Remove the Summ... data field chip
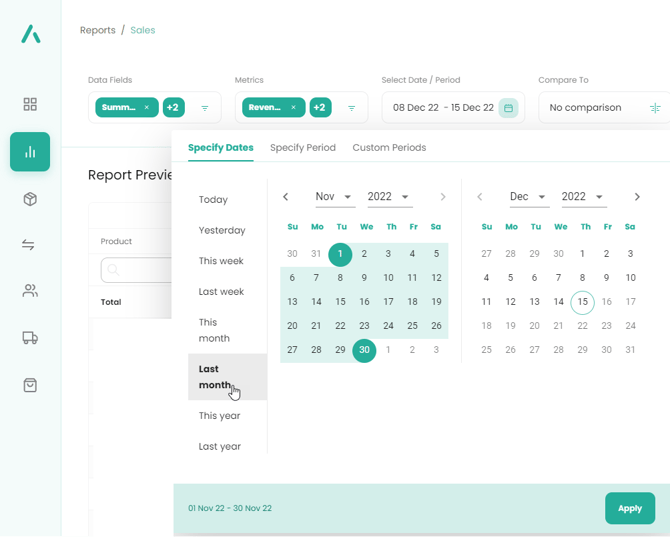Screen dimensions: 670x537 coord(147,108)
